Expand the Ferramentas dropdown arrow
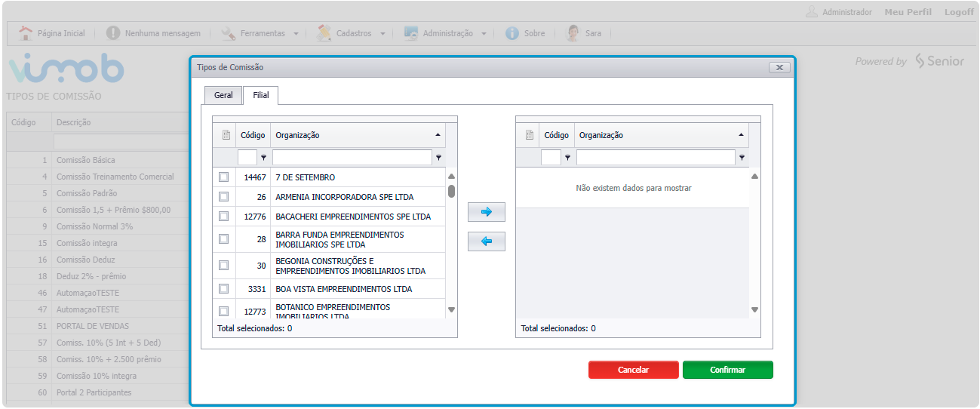This screenshot has height=409, width=980. coord(296,34)
